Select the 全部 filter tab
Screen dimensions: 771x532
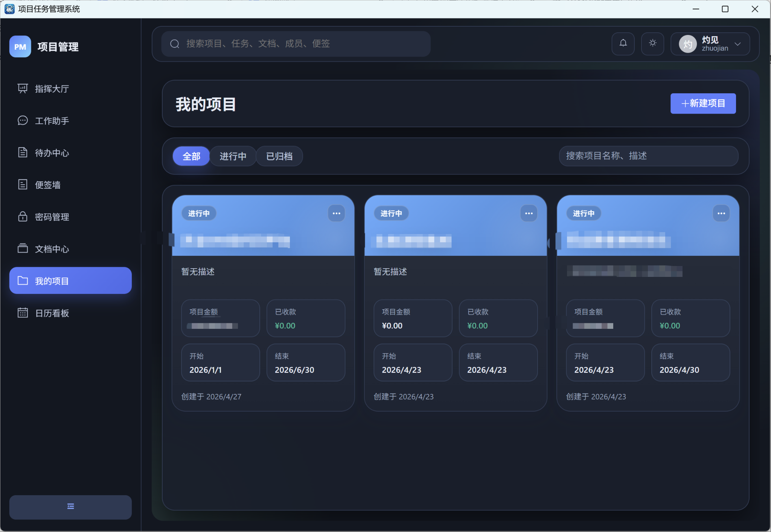(x=191, y=156)
